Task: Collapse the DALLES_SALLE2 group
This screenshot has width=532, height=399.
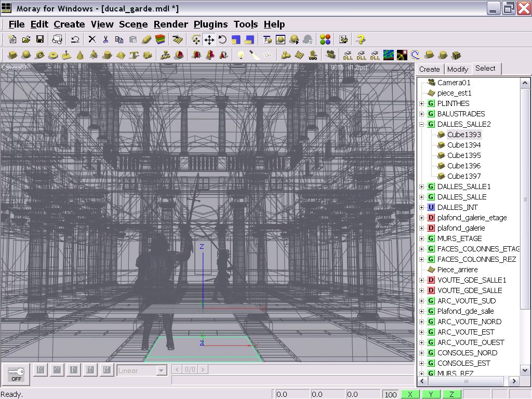Action: [421, 124]
